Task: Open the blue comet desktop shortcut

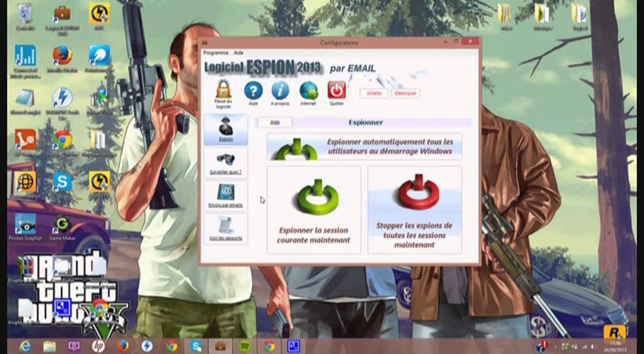Action: (x=100, y=55)
